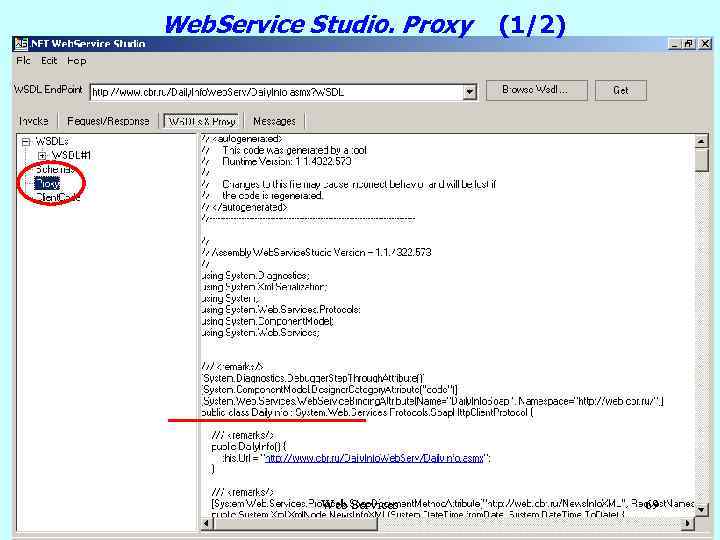This screenshot has height=540, width=720.
Task: Click into the WSDL EndPoint URL field
Action: coord(276,92)
